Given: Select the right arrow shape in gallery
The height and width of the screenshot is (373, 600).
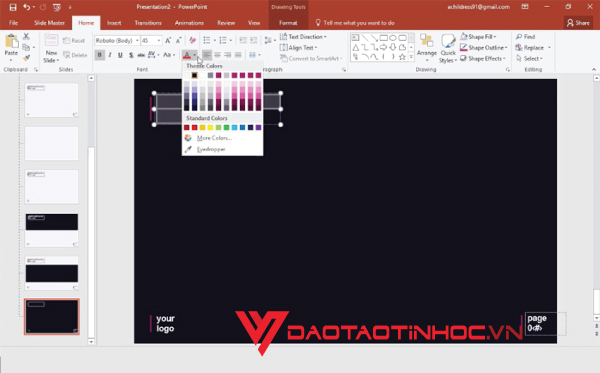Looking at the screenshot, I should click(383, 47).
